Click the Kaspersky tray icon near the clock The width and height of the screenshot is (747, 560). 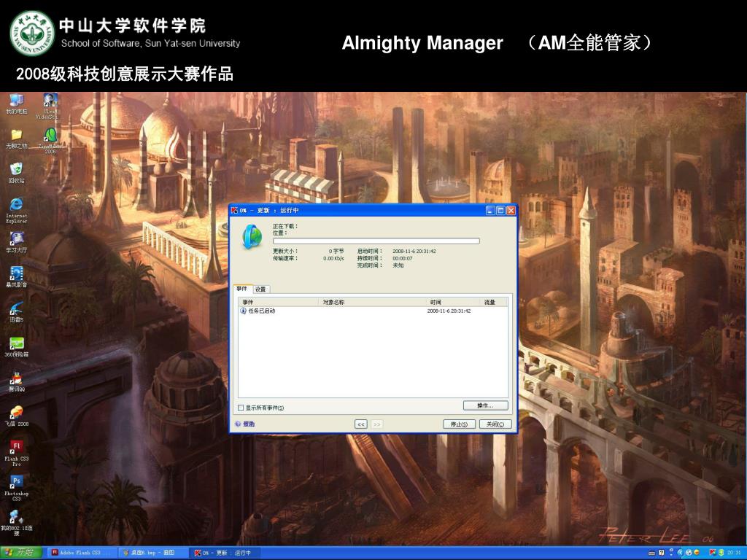pyautogui.click(x=712, y=553)
